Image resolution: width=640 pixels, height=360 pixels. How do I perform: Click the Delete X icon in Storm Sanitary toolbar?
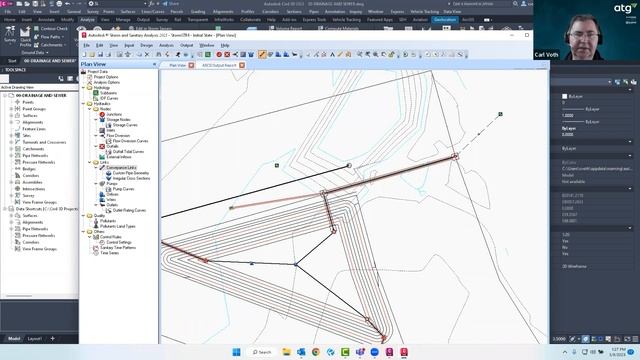pyautogui.click(x=147, y=54)
